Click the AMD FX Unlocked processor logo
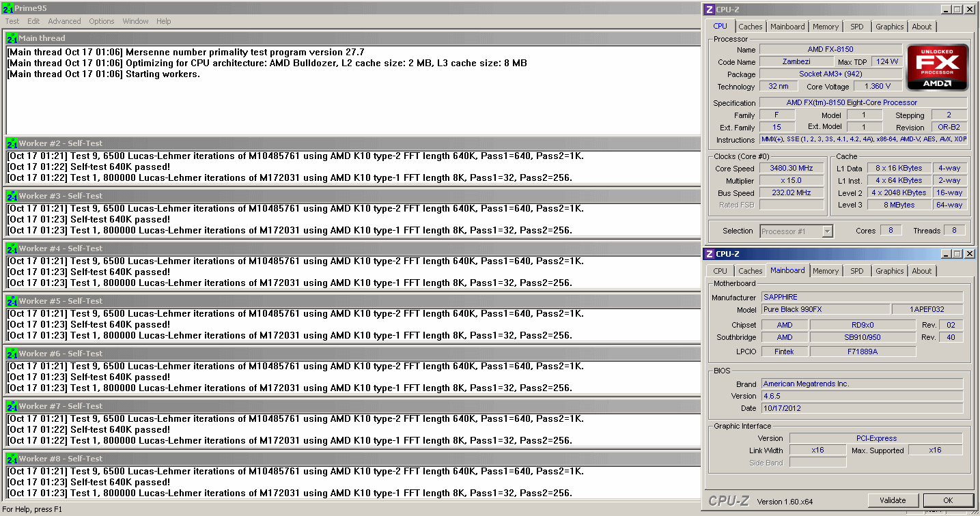The width and height of the screenshot is (980, 516). [x=937, y=68]
